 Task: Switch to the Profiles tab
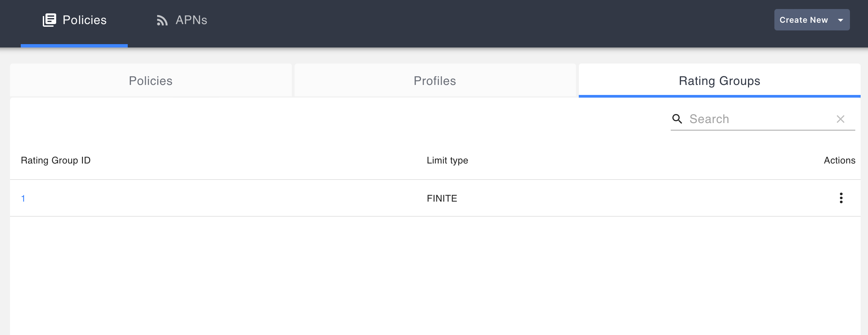point(435,81)
